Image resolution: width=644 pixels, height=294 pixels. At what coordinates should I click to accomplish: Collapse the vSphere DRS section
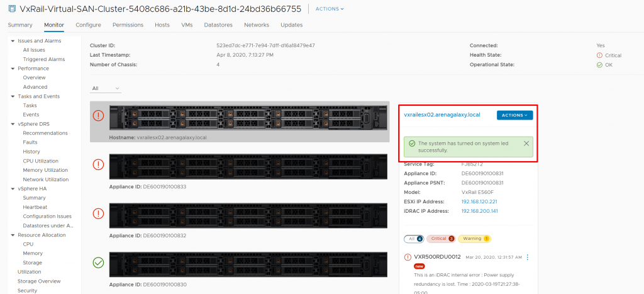[13, 124]
